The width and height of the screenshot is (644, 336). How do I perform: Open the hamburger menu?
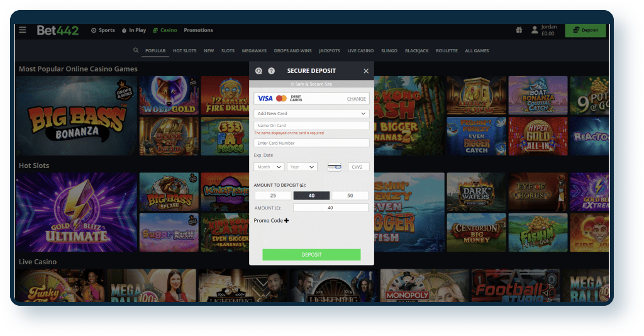[x=23, y=30]
